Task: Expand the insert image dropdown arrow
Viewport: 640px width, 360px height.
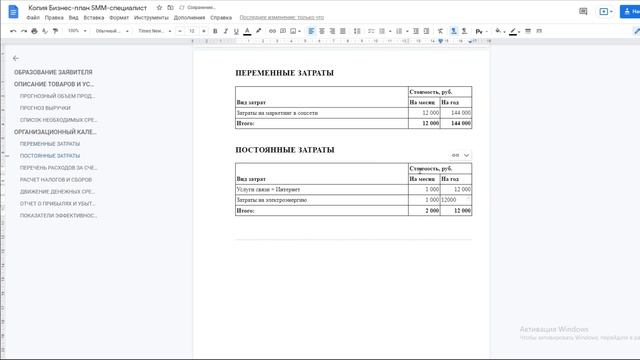Action: tap(300, 31)
